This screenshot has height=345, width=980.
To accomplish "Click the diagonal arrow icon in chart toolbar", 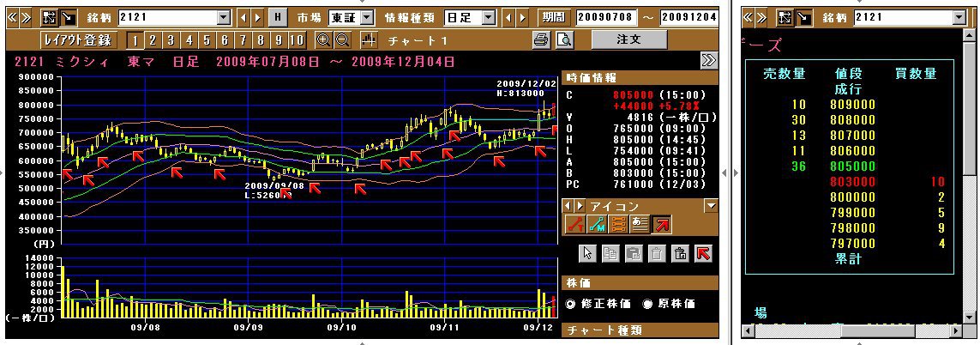I will tap(68, 17).
